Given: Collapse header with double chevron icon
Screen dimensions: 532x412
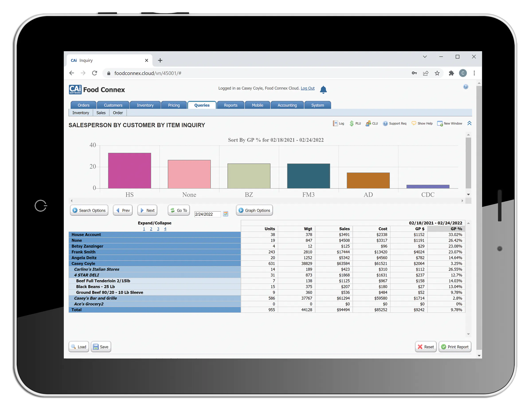Looking at the screenshot, I should (469, 123).
